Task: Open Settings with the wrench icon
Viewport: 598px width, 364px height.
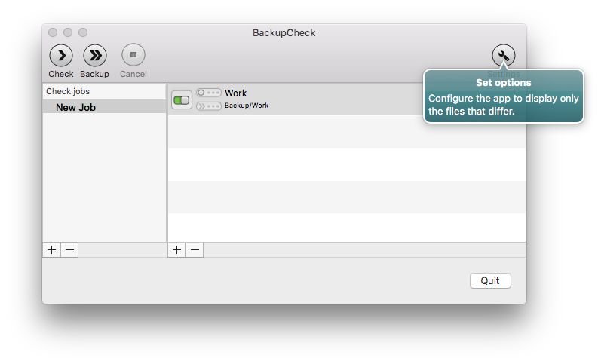Action: [x=504, y=56]
